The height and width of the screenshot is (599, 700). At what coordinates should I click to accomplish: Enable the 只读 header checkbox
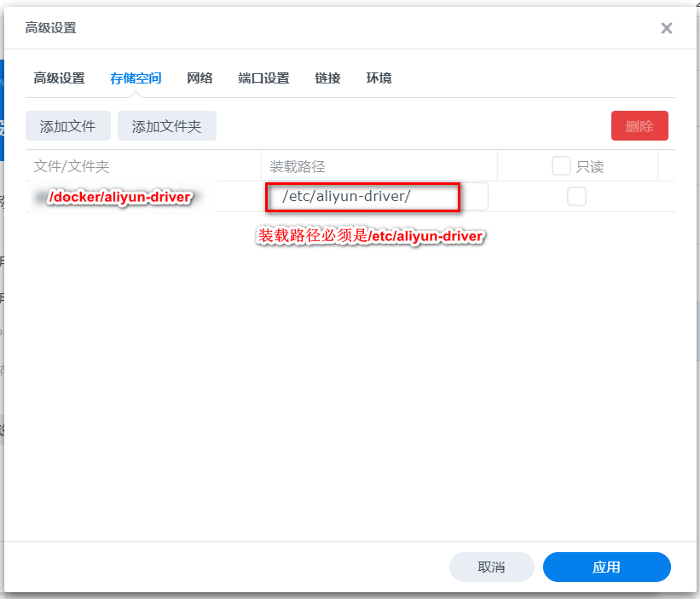tap(560, 166)
